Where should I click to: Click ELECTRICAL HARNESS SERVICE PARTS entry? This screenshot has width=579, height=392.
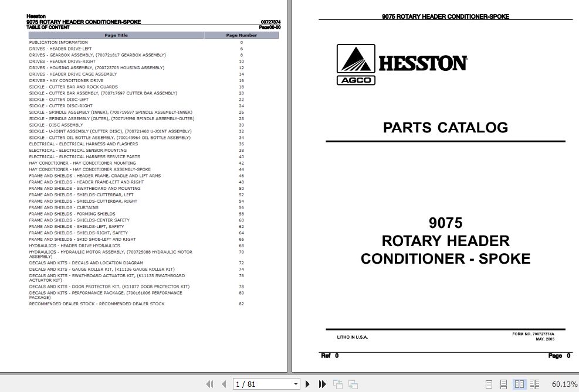tap(84, 156)
